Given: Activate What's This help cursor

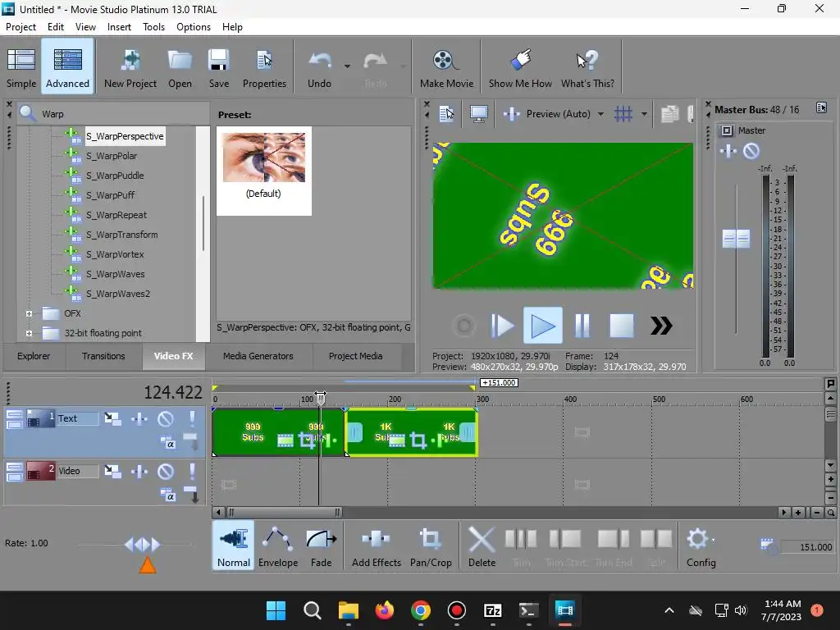Looking at the screenshot, I should [x=587, y=67].
